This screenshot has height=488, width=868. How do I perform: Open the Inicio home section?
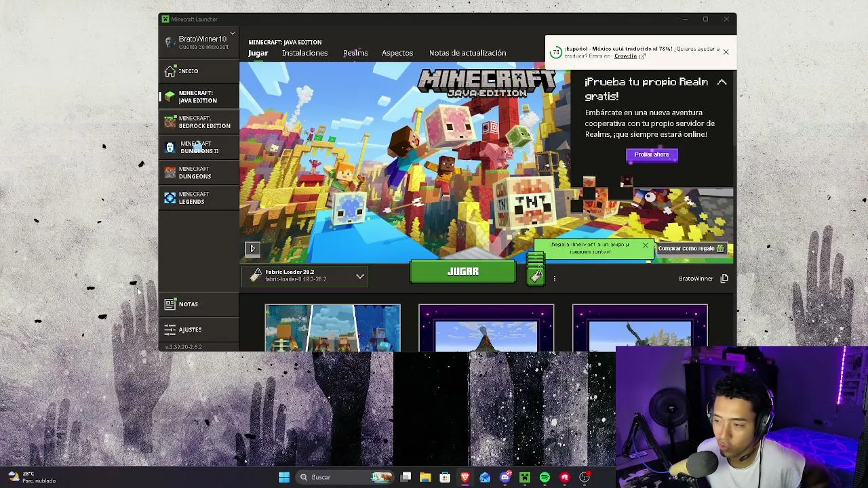click(199, 71)
